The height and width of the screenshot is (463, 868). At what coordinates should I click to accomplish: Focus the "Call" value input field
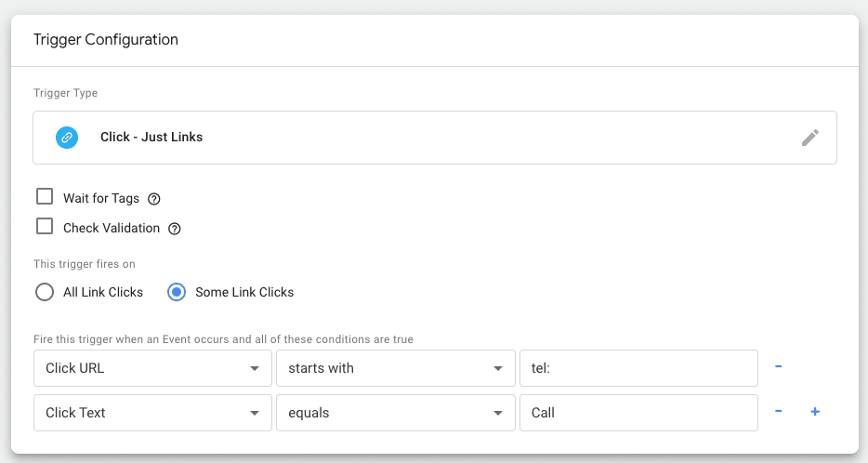[x=638, y=413]
